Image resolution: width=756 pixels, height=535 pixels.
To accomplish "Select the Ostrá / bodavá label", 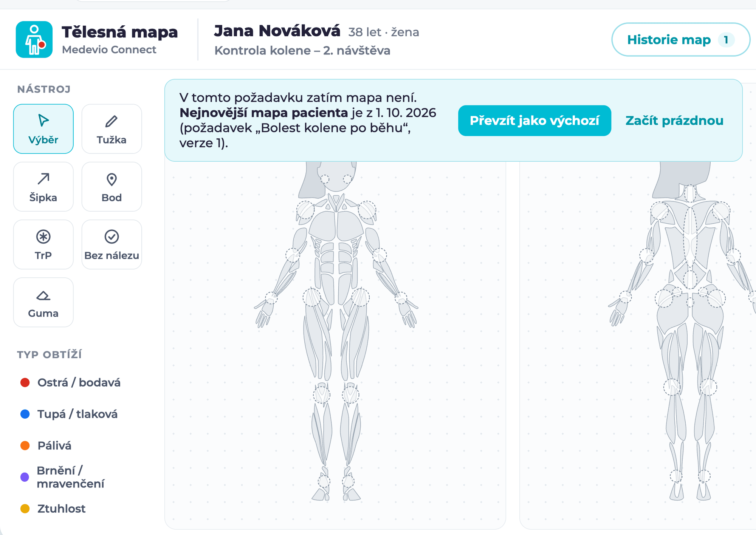I will pos(79,382).
